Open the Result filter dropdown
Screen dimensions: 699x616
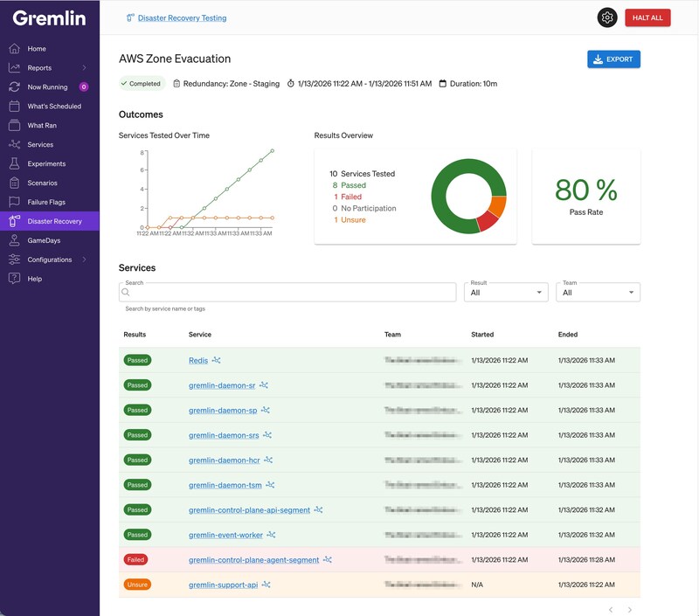click(505, 293)
